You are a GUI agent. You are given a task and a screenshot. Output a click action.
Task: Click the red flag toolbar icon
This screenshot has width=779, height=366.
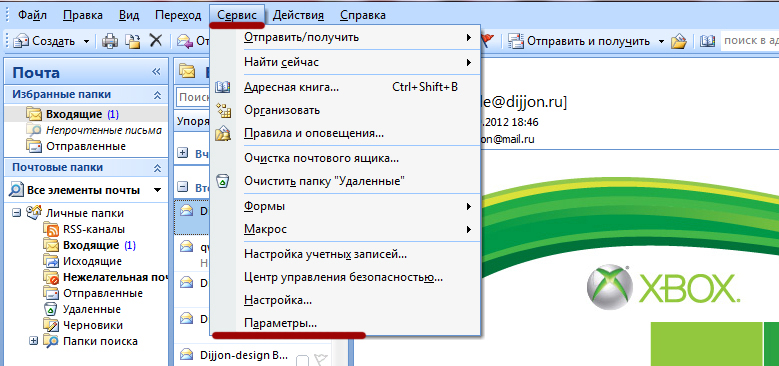[488, 41]
